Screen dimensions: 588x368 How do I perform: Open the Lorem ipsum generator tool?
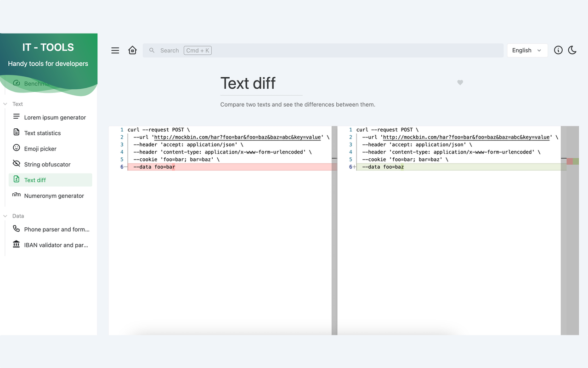tap(55, 117)
